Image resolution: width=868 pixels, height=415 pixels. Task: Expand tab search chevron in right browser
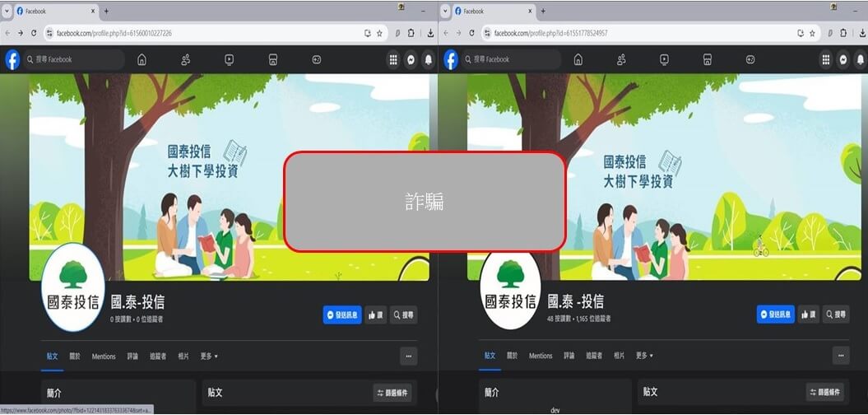(445, 11)
